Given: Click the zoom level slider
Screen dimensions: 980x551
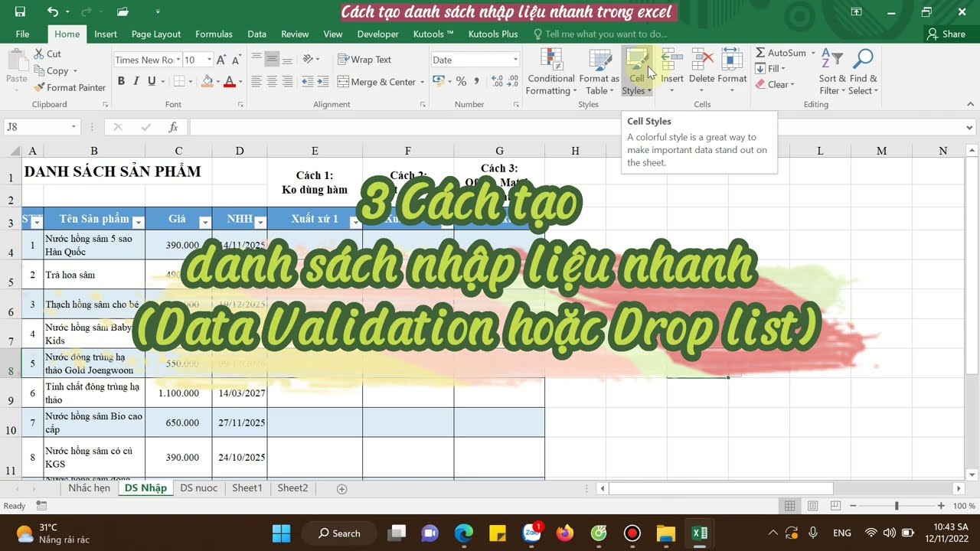Looking at the screenshot, I should pos(897,506).
